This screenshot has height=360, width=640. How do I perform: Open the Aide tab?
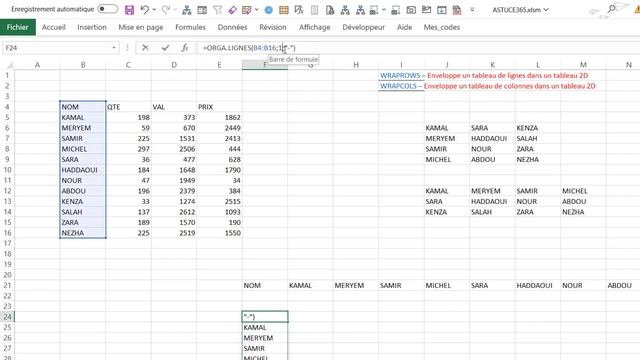coord(404,27)
